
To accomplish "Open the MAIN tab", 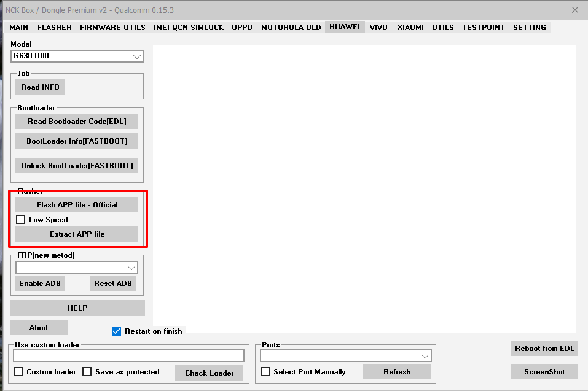I will pos(19,28).
